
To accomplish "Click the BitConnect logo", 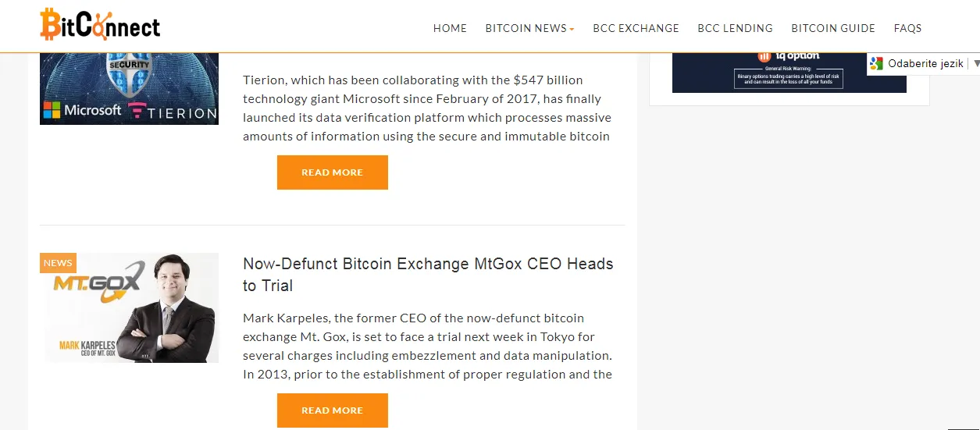I will (x=101, y=24).
